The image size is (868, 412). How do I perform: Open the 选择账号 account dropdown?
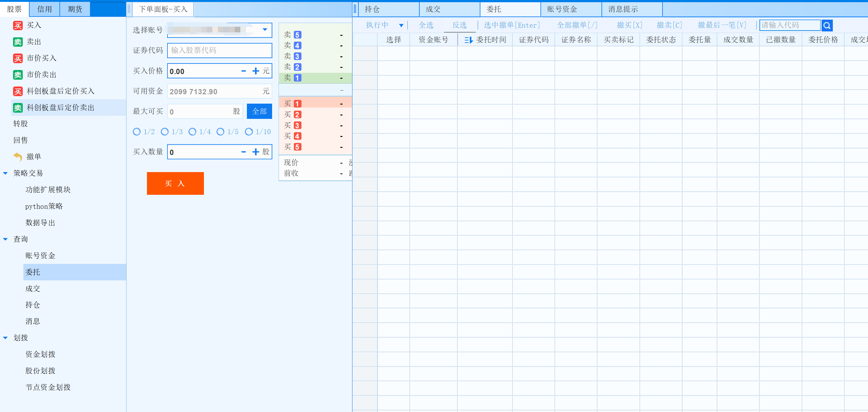click(x=265, y=30)
